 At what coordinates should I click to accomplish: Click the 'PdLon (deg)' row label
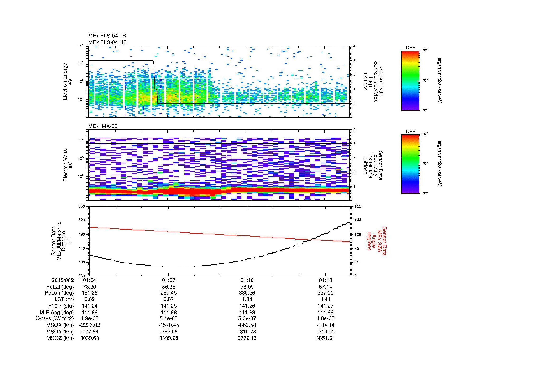[59, 293]
